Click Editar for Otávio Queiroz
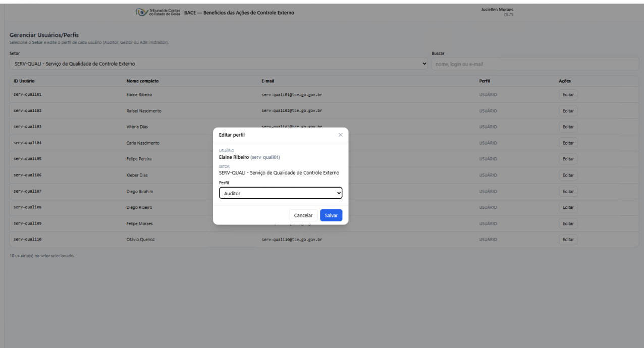The image size is (644, 348). click(568, 240)
